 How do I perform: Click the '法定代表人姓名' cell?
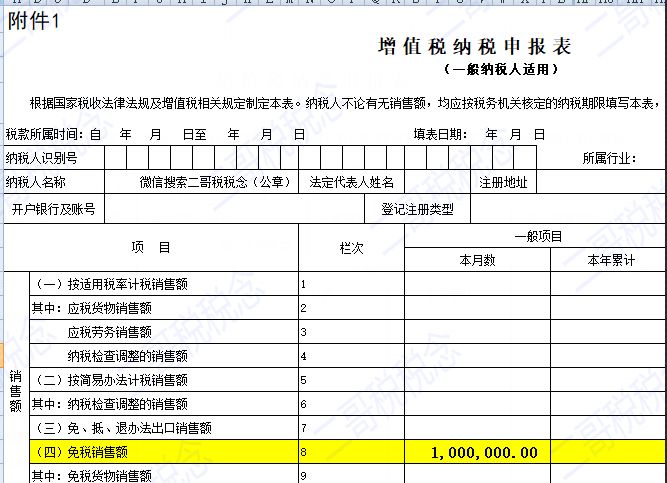point(351,182)
